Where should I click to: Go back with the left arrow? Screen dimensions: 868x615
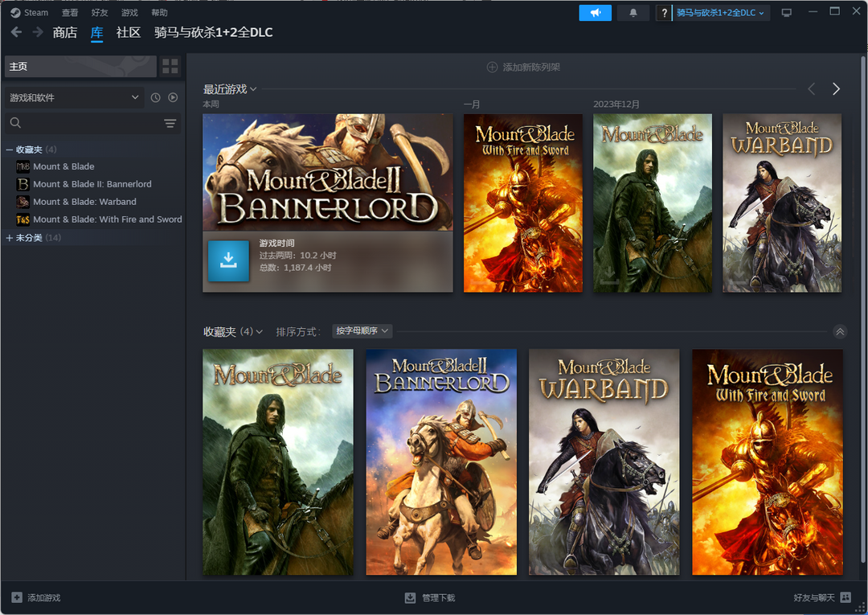[16, 32]
